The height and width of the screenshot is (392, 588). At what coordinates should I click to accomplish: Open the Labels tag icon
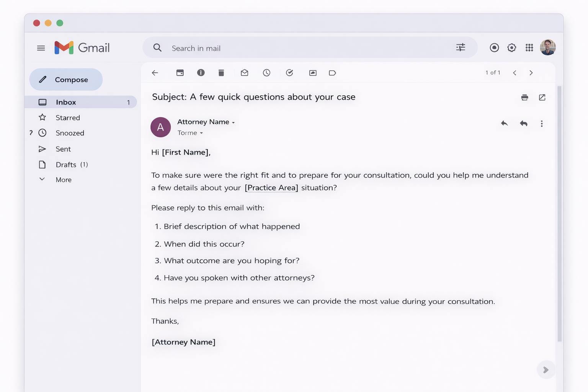pos(332,73)
